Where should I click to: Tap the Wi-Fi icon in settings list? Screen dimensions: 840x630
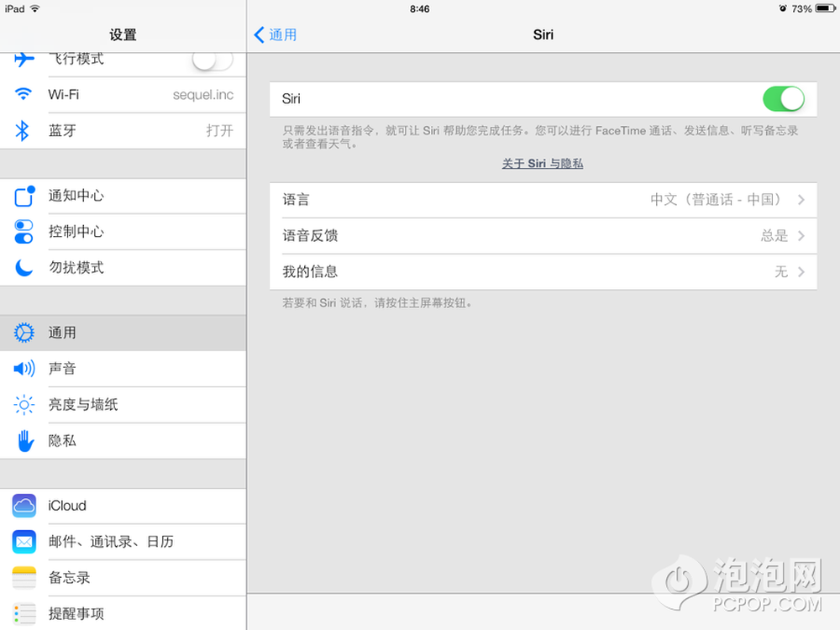pos(24,94)
